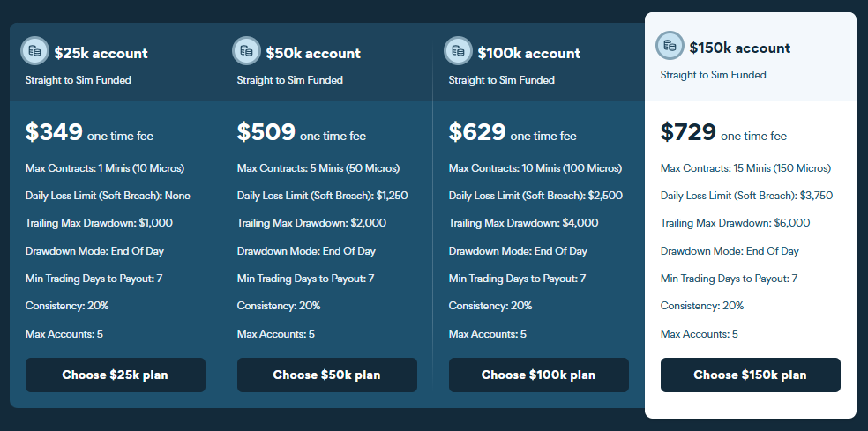Click the $50k account heading
868x431 pixels.
click(312, 53)
